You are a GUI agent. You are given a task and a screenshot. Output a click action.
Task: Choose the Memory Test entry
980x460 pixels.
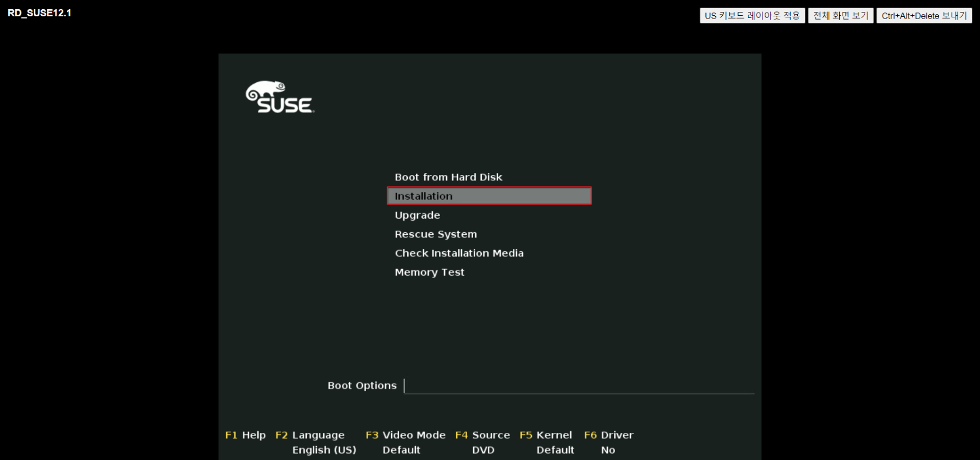coord(429,272)
